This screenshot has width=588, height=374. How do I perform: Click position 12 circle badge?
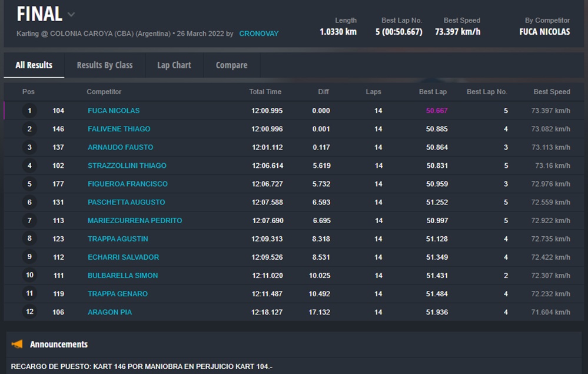point(29,312)
